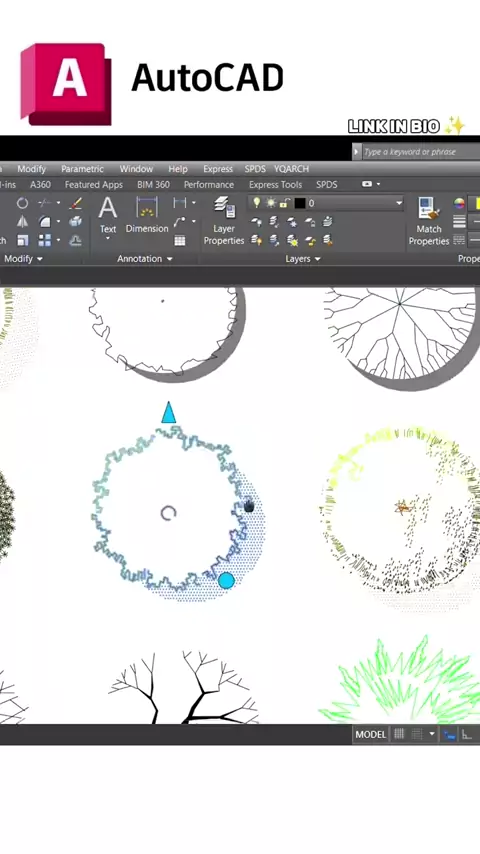The image size is (480, 854).
Task: Select the Erase tool icon
Action: tap(76, 203)
